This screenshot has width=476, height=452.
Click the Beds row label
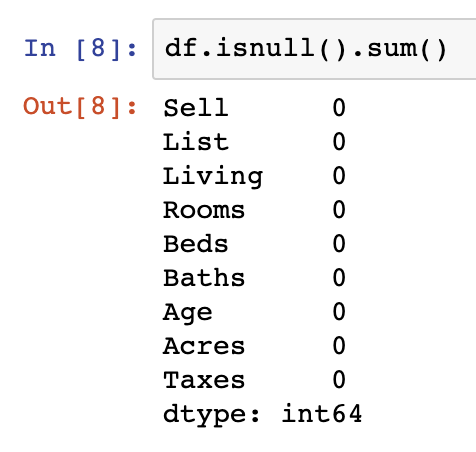pyautogui.click(x=196, y=244)
